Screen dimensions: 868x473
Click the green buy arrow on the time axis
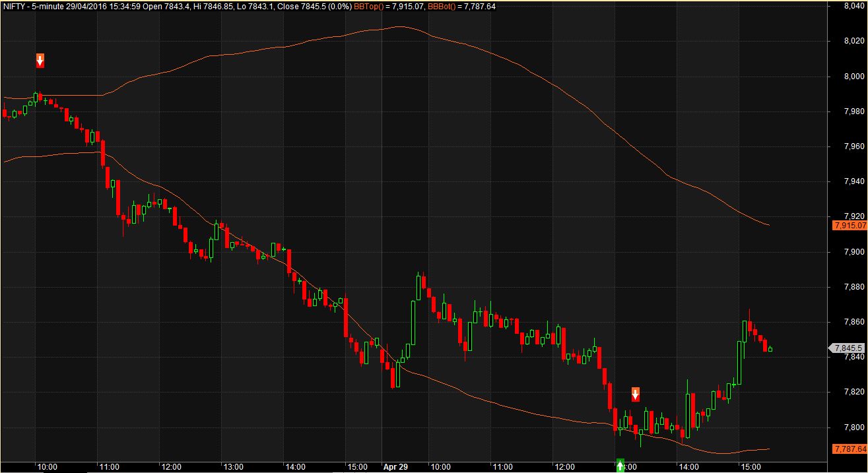click(x=620, y=466)
